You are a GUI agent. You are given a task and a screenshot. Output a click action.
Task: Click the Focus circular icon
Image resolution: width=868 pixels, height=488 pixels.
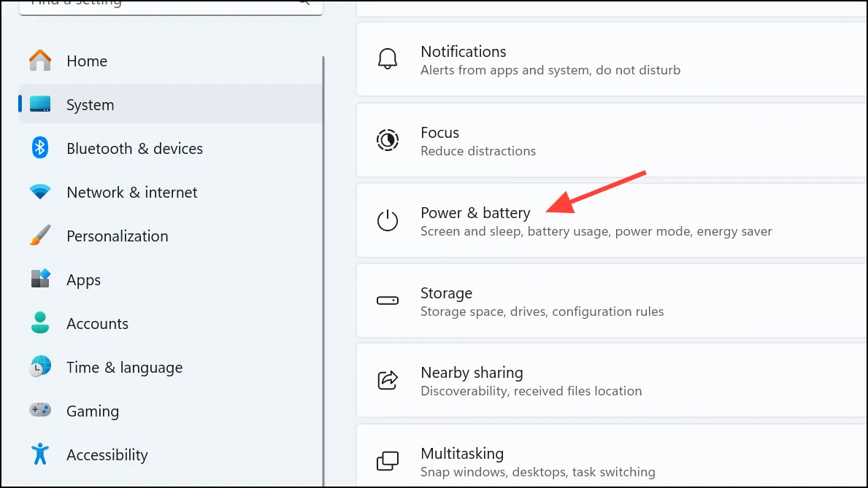388,140
